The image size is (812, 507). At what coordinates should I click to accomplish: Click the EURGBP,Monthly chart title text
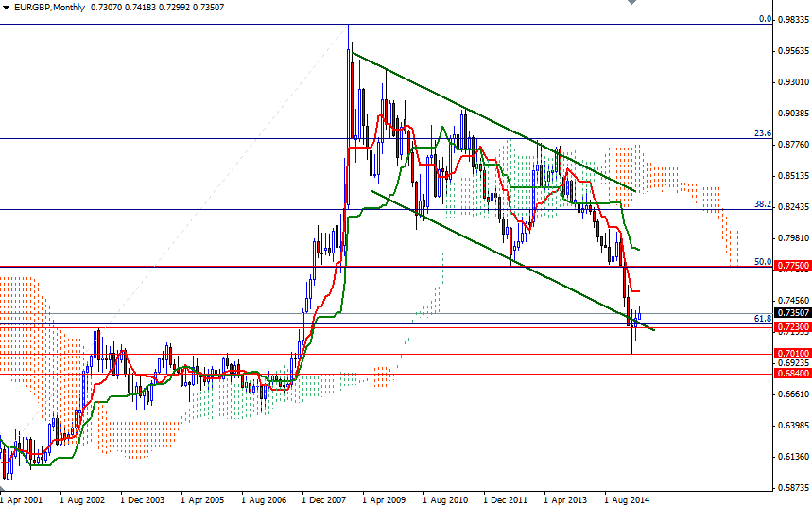[x=49, y=8]
